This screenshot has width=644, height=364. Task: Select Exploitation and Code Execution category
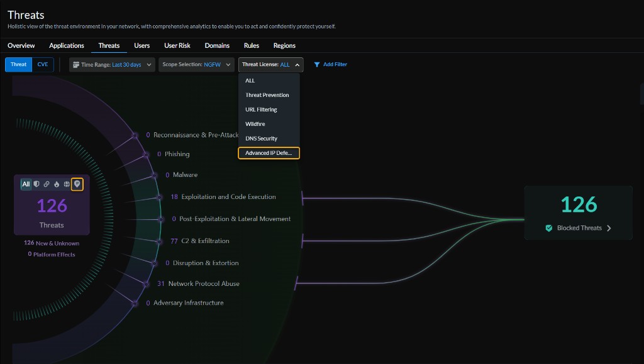223,196
